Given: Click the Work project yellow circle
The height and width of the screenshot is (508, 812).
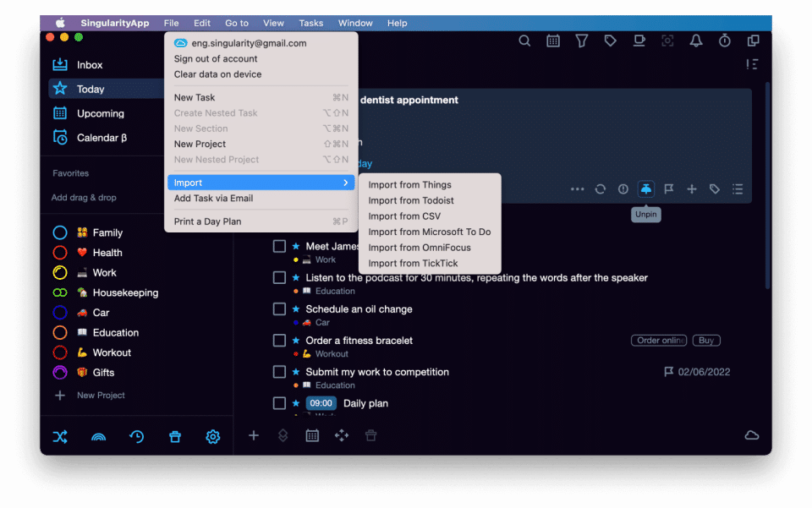Looking at the screenshot, I should (60, 273).
